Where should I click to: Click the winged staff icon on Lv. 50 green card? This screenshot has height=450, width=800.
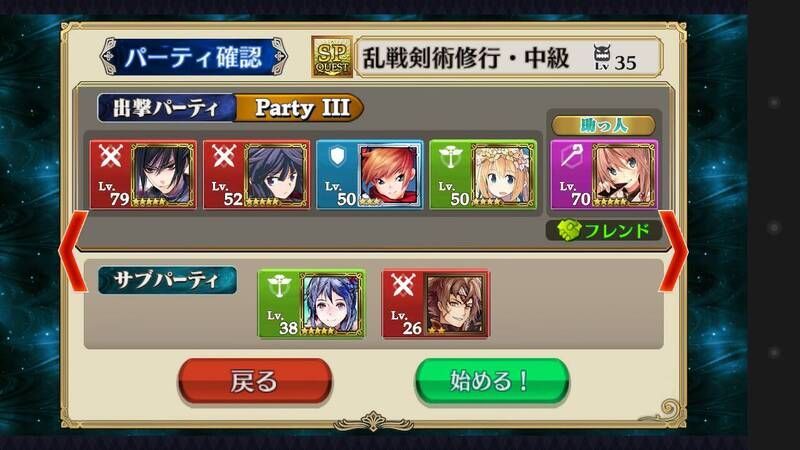450,157
